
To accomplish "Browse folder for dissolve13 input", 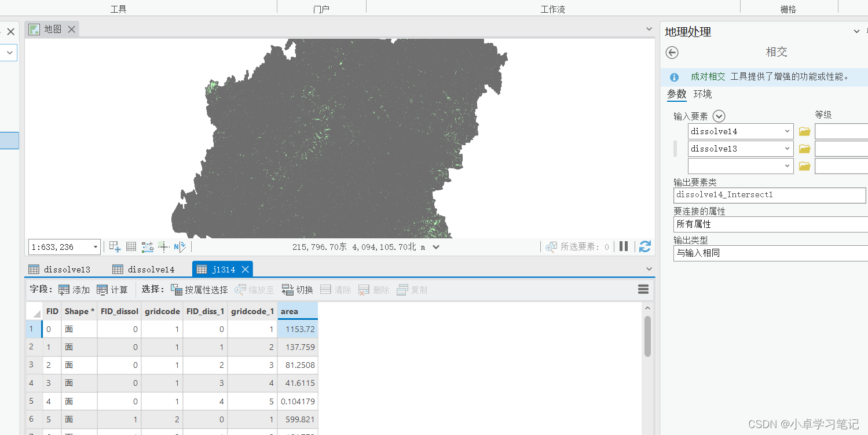I will (x=804, y=149).
